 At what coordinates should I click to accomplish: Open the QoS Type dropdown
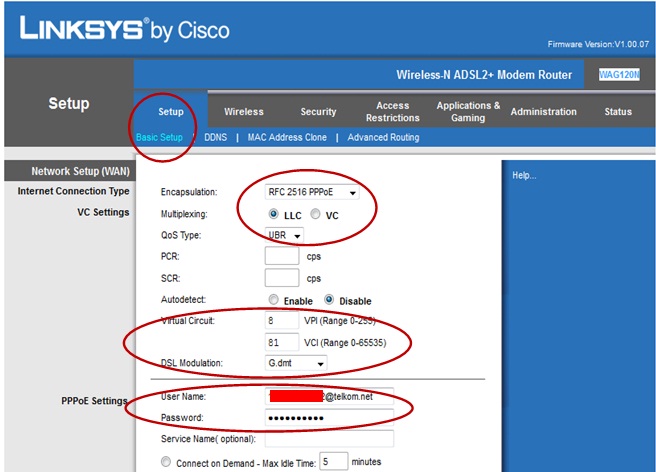point(284,236)
